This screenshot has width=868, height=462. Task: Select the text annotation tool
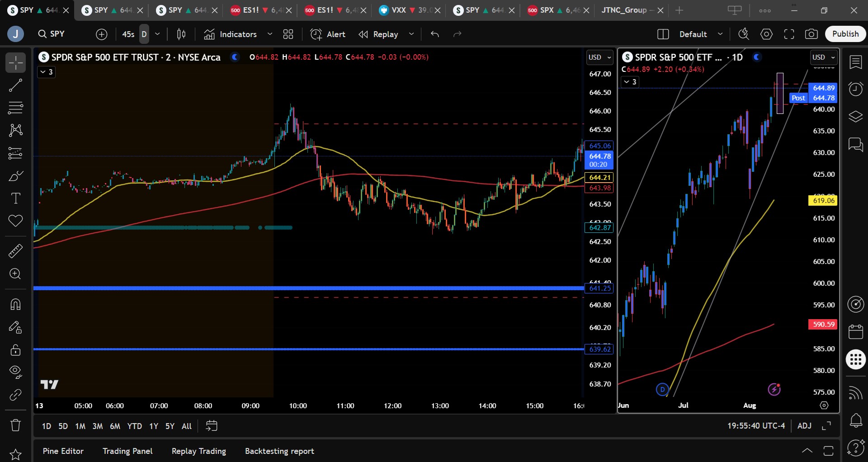pos(15,198)
